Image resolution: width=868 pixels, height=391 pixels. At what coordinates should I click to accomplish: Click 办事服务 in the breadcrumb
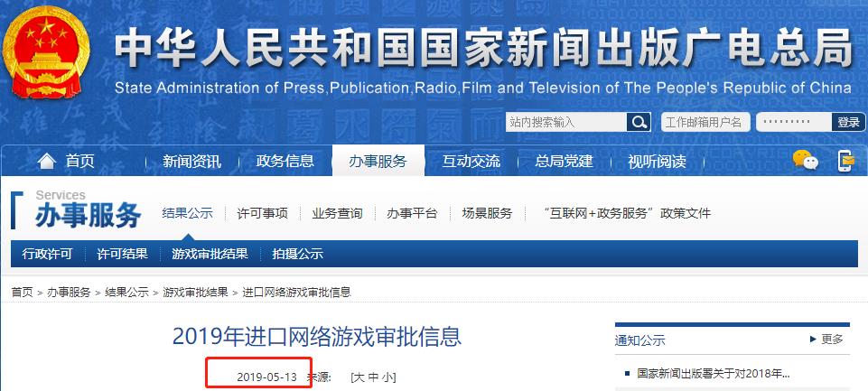click(x=69, y=293)
